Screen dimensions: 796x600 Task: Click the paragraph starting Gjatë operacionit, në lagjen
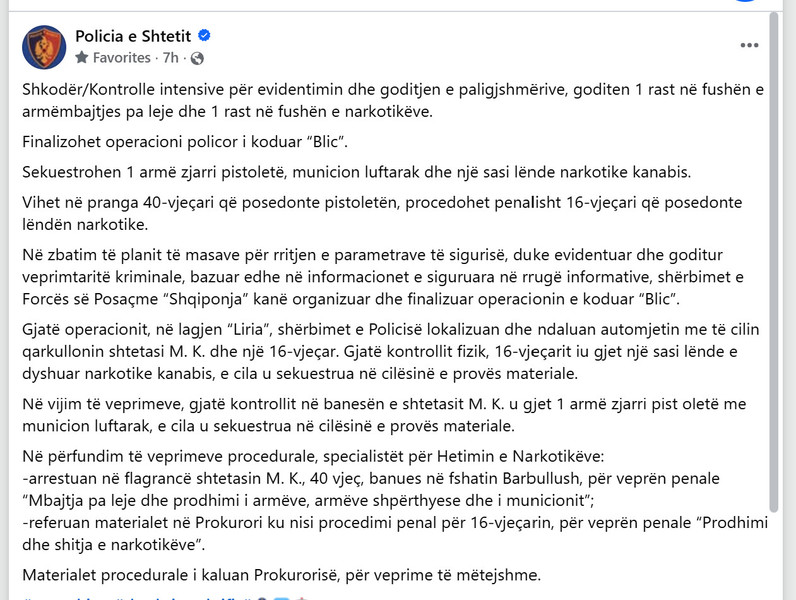pos(391,351)
